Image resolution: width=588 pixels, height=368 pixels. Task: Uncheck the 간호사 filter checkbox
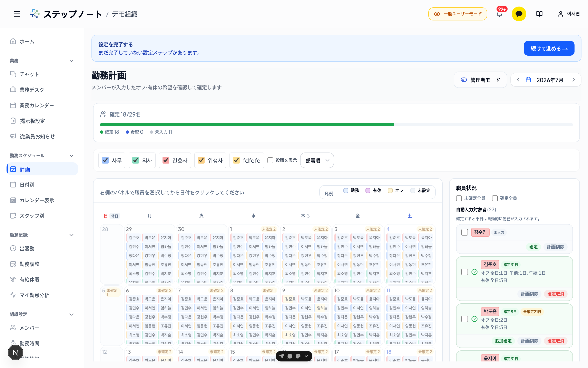tap(166, 160)
